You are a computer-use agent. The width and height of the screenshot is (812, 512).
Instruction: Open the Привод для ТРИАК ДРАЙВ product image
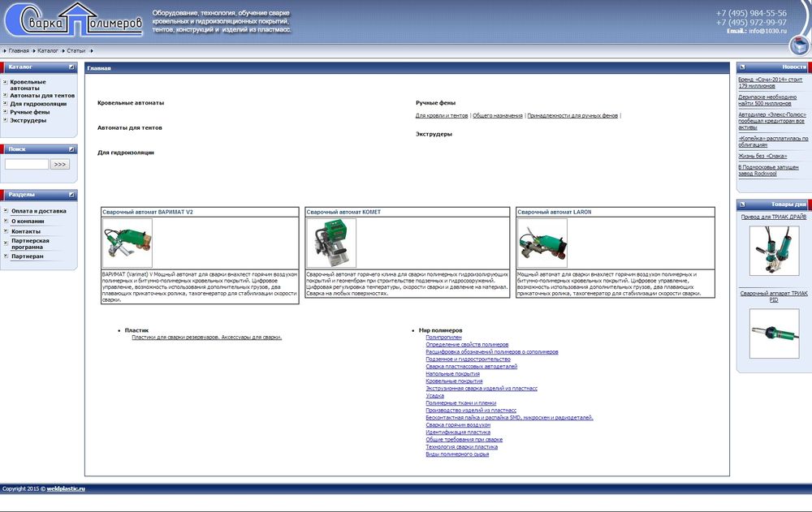(x=774, y=250)
